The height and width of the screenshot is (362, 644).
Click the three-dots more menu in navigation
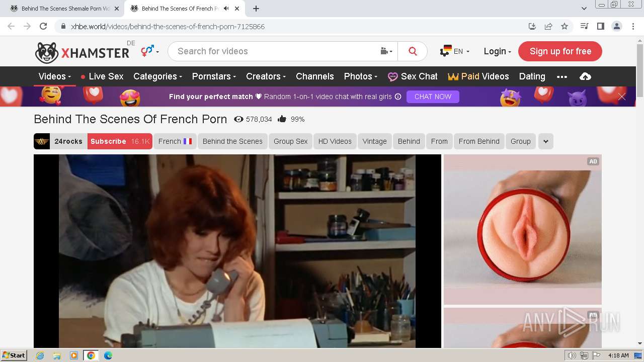click(562, 76)
